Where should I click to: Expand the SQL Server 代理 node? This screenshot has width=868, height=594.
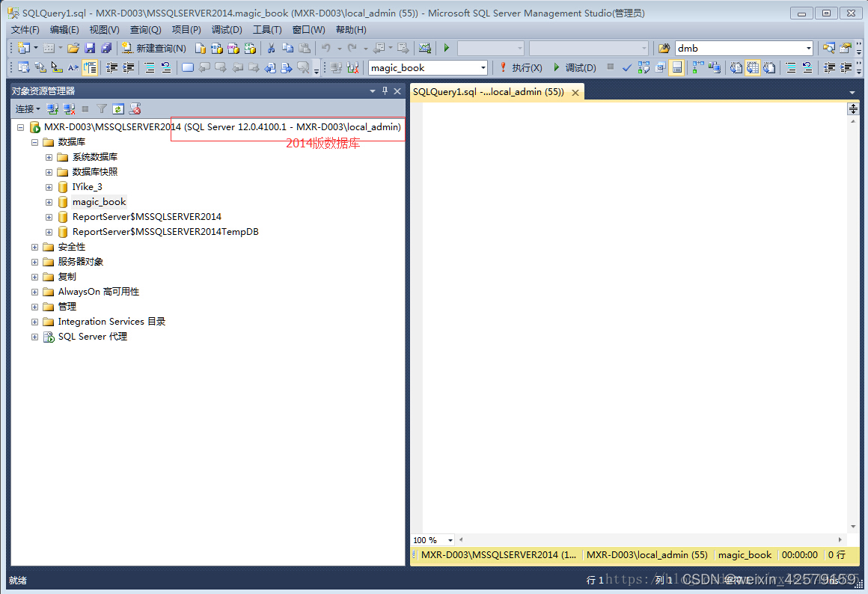[x=34, y=337]
